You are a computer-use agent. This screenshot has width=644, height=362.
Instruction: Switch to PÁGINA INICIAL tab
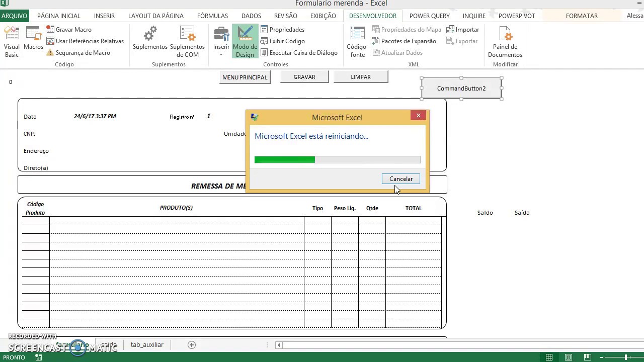(59, 16)
